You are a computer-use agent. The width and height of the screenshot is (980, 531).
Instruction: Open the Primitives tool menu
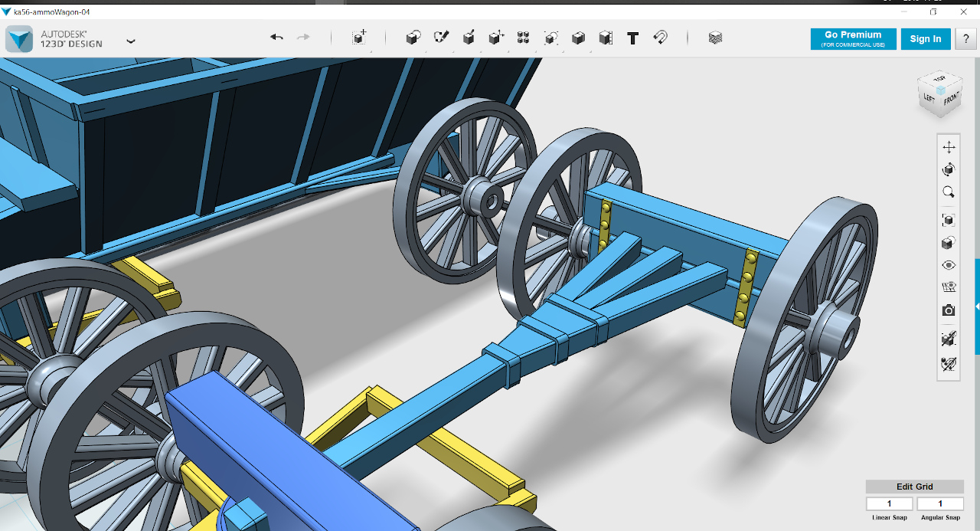pyautogui.click(x=413, y=38)
